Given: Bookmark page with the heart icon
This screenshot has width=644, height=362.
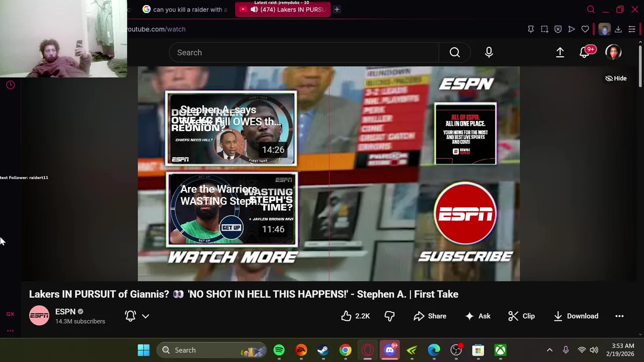Looking at the screenshot, I should (585, 29).
